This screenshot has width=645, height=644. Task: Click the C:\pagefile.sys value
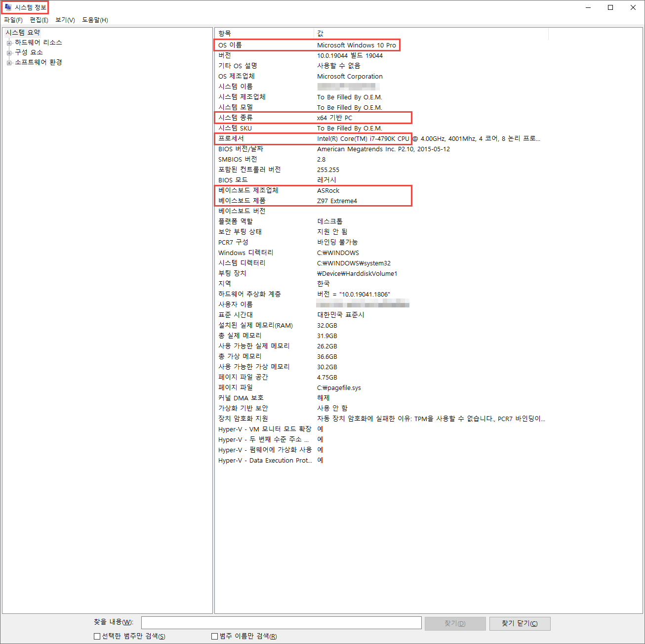click(x=339, y=387)
